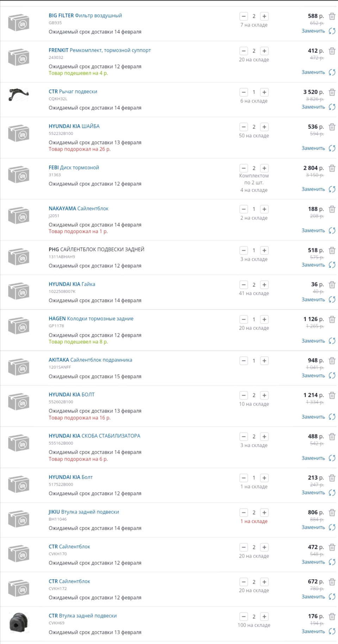Click the CTR Втулка задней подвески thumbnail
The width and height of the screenshot is (338, 644).
click(18, 623)
